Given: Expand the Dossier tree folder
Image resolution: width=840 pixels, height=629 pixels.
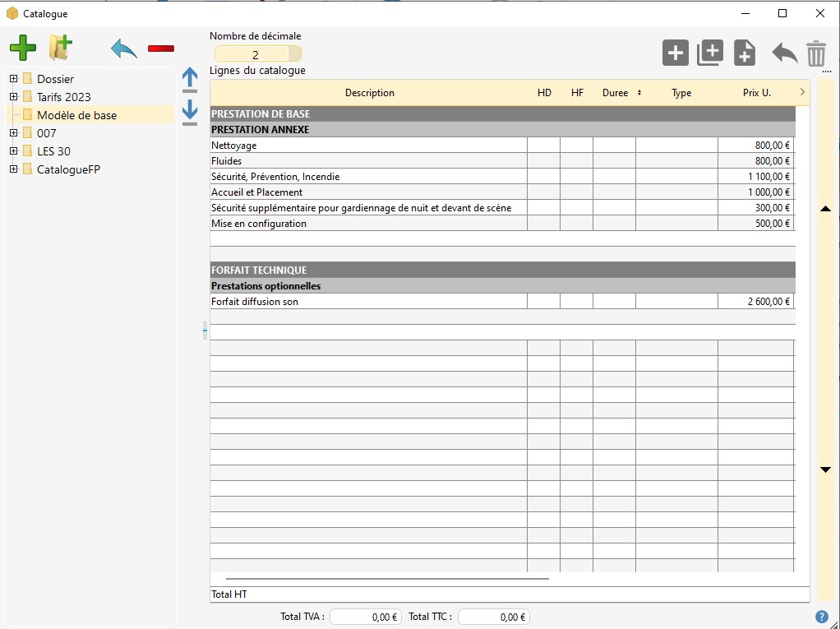Looking at the screenshot, I should click(x=14, y=79).
